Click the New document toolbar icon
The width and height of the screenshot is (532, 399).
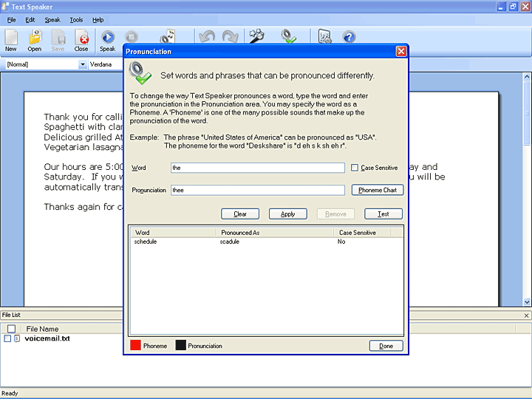point(11,41)
